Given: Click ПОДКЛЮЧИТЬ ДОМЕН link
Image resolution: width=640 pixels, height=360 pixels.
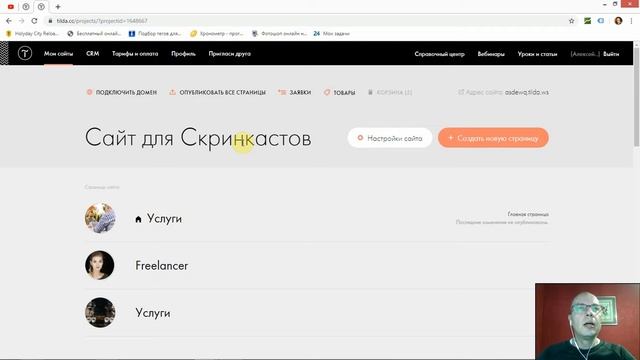Looking at the screenshot, I should [x=122, y=93].
